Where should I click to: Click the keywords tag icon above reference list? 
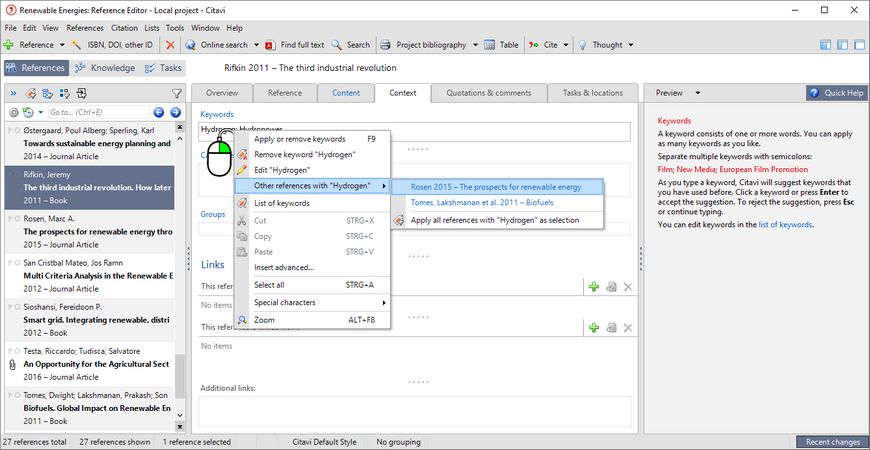(31, 93)
